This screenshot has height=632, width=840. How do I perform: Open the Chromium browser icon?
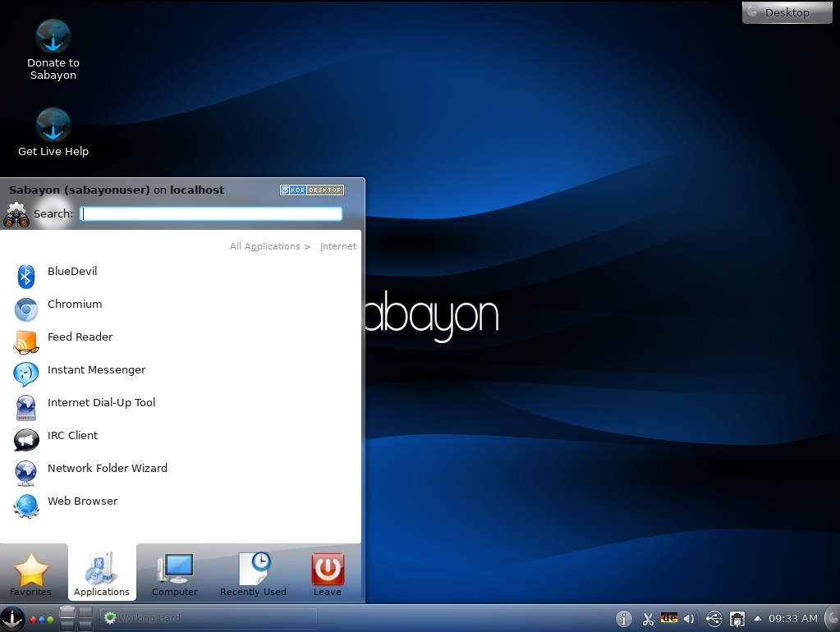pos(25,309)
